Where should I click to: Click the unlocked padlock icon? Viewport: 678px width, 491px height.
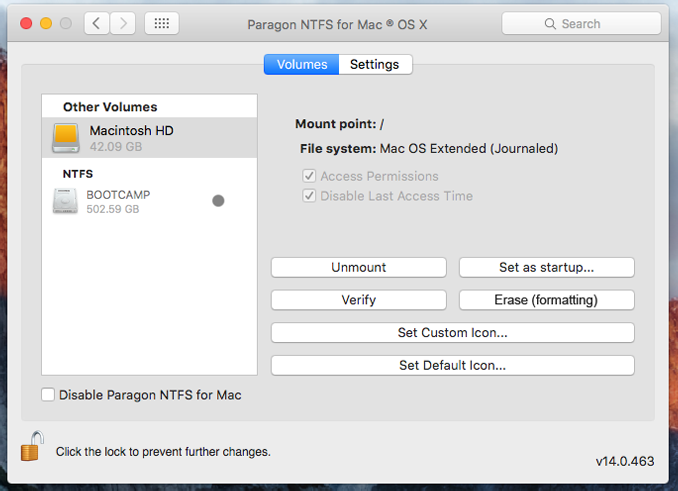click(32, 446)
